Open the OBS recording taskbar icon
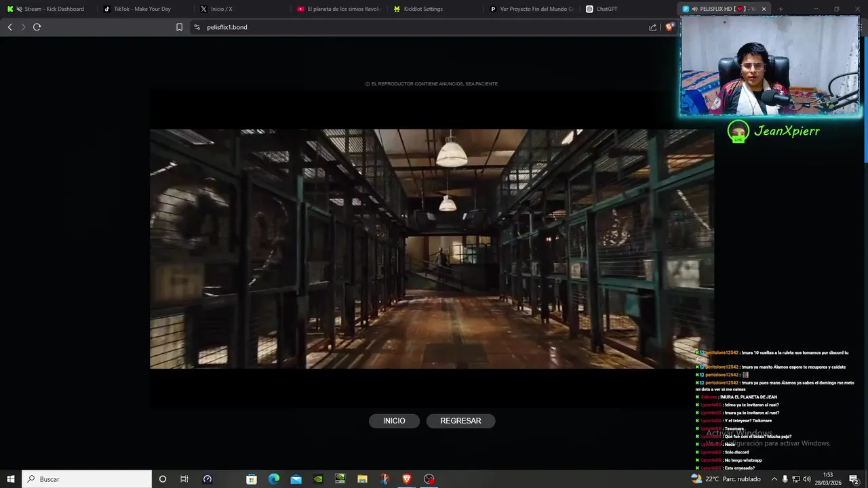Image resolution: width=868 pixels, height=488 pixels. (x=429, y=479)
